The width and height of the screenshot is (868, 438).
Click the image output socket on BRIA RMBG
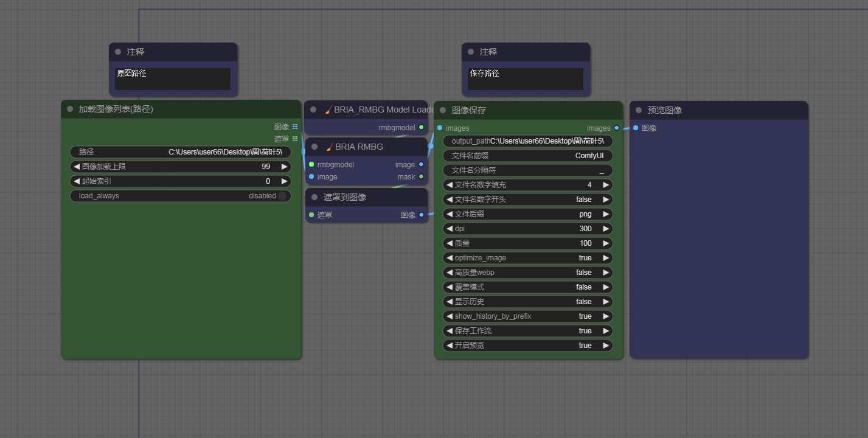(422, 164)
